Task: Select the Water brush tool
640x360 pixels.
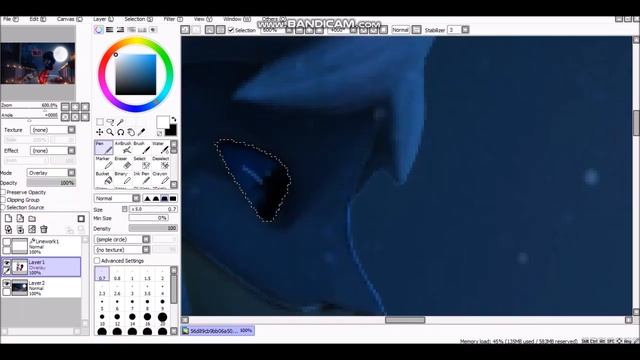Action: [160, 148]
